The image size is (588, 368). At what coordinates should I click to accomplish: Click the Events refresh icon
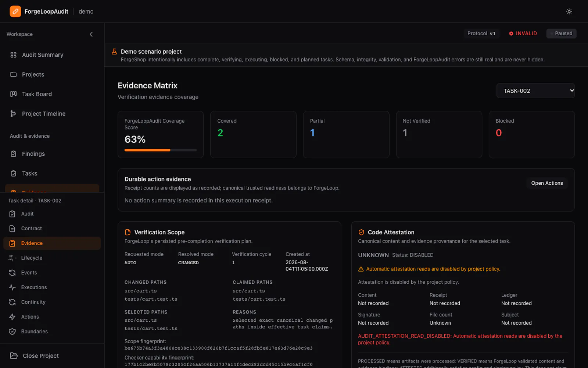point(12,273)
